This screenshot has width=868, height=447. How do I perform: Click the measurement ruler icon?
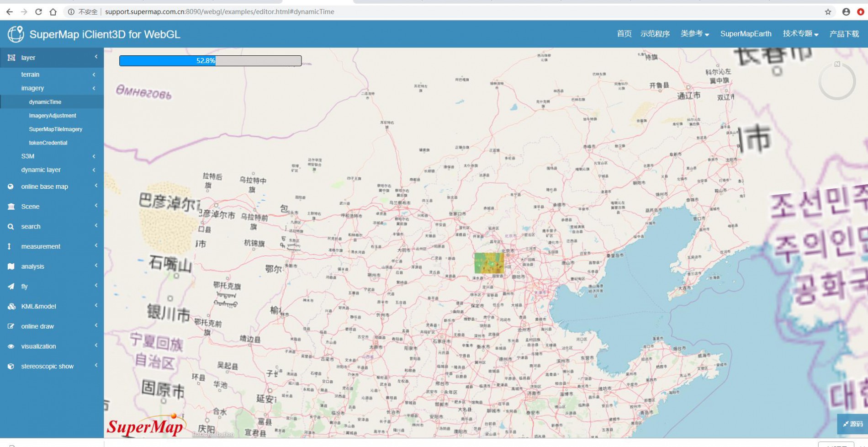(9, 246)
